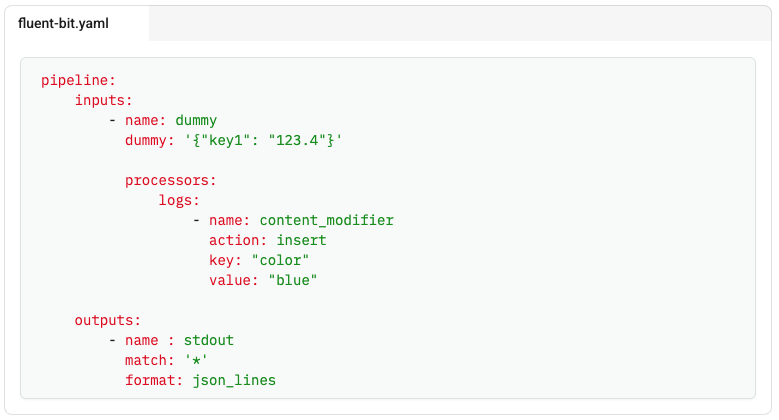Viewport: 779px width, 420px height.
Task: Click the action insert value
Action: coord(301,240)
